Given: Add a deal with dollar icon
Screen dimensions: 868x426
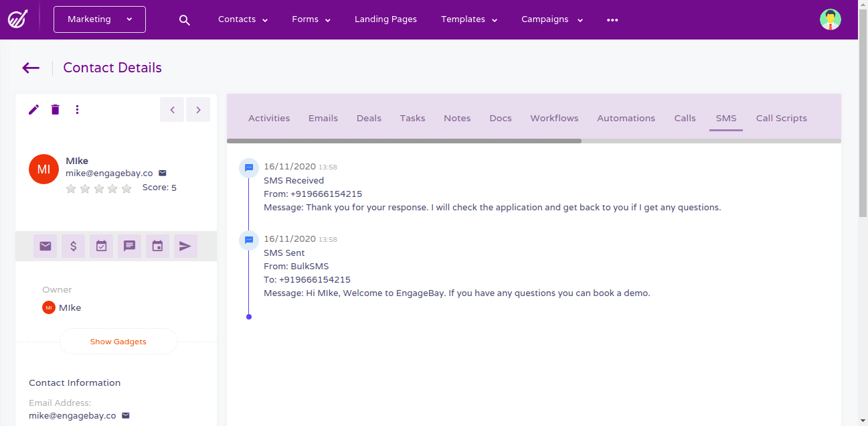Looking at the screenshot, I should point(73,246).
